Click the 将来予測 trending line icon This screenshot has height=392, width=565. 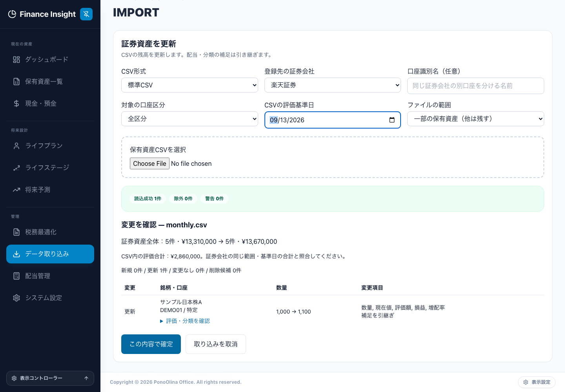(x=16, y=190)
